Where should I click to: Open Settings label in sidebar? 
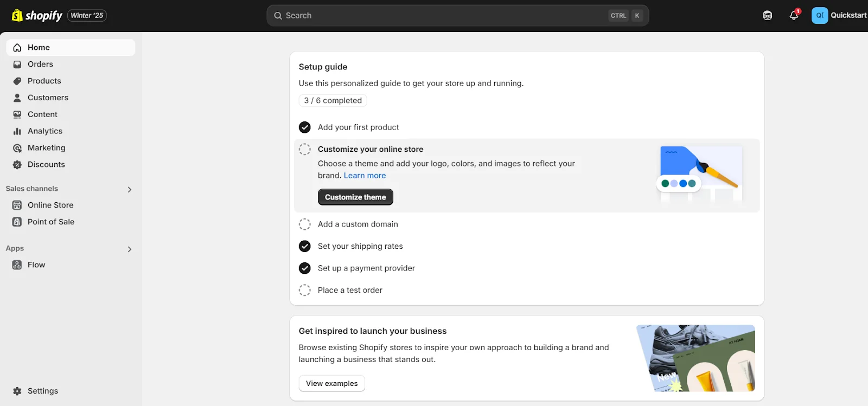pos(43,391)
